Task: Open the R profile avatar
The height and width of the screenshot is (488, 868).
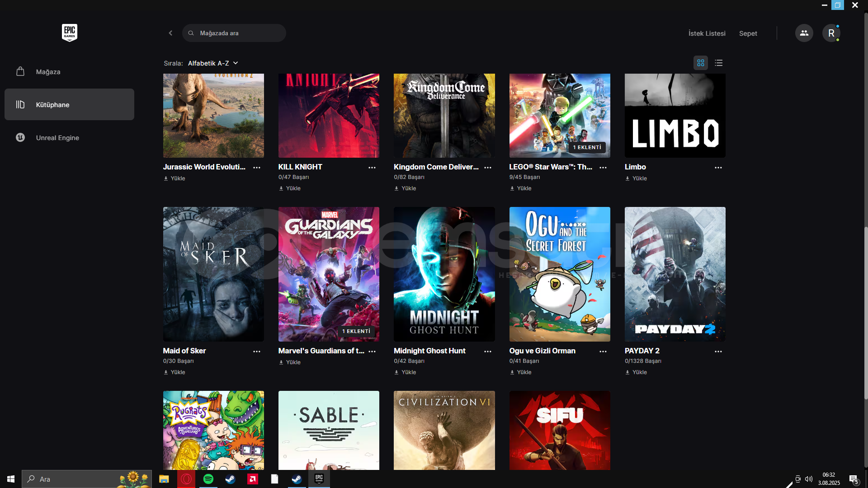Action: (831, 33)
